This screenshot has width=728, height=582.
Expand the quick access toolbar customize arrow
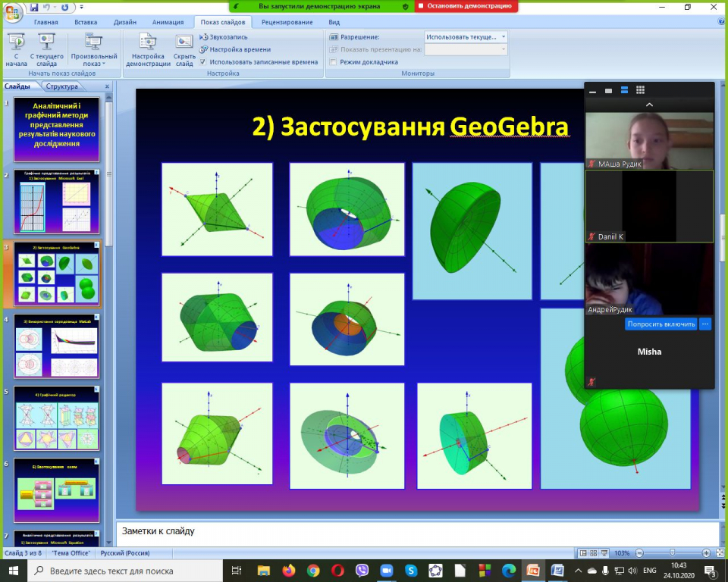[x=82, y=7]
